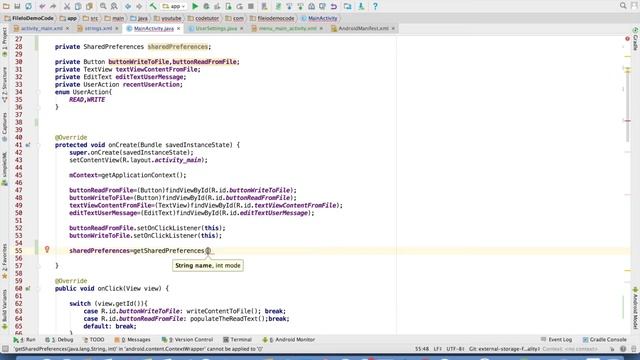Click the app breadcrumb folder
640x360 pixels.
(69, 18)
